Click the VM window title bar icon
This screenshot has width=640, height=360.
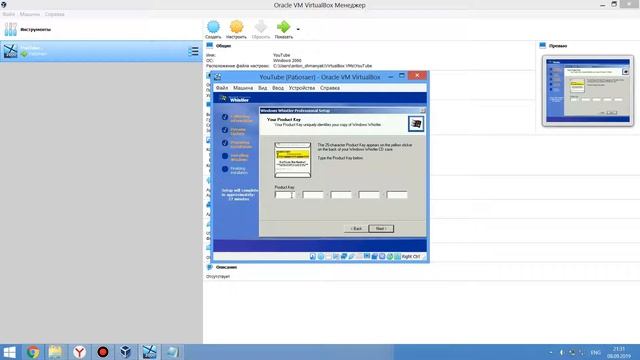click(218, 77)
